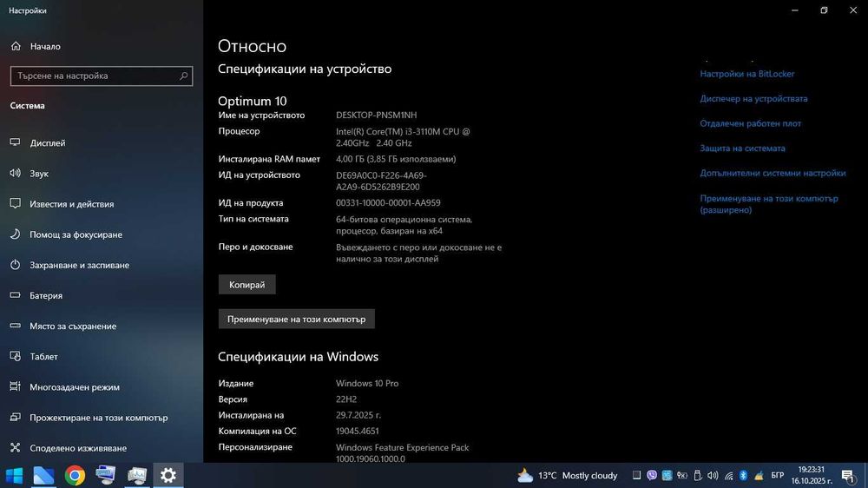Image resolution: width=868 pixels, height=488 pixels.
Task: Open Преименуване на този компютър (разширено) link
Action: [x=769, y=204]
